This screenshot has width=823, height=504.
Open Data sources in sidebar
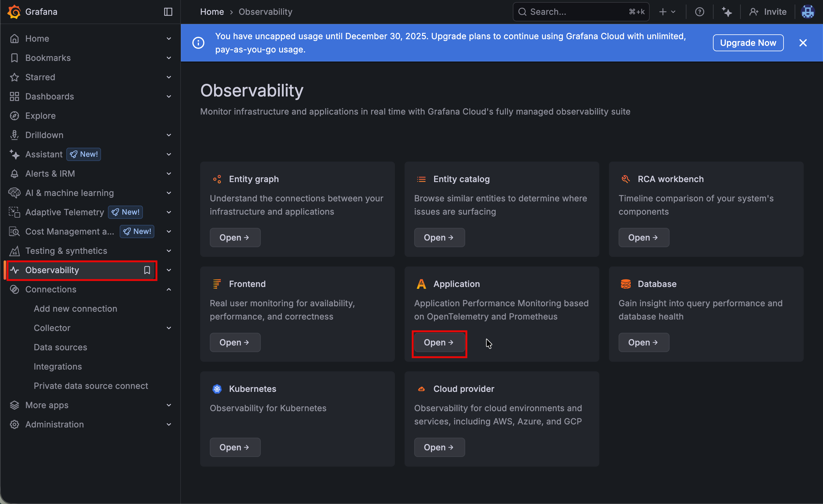(61, 347)
